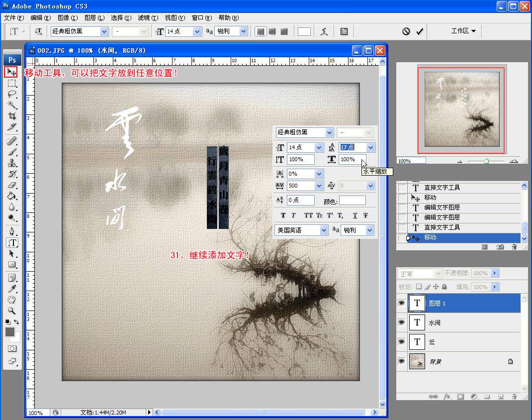The image size is (532, 420).
Task: Click the Create Warped Text icon
Action: tap(324, 31)
